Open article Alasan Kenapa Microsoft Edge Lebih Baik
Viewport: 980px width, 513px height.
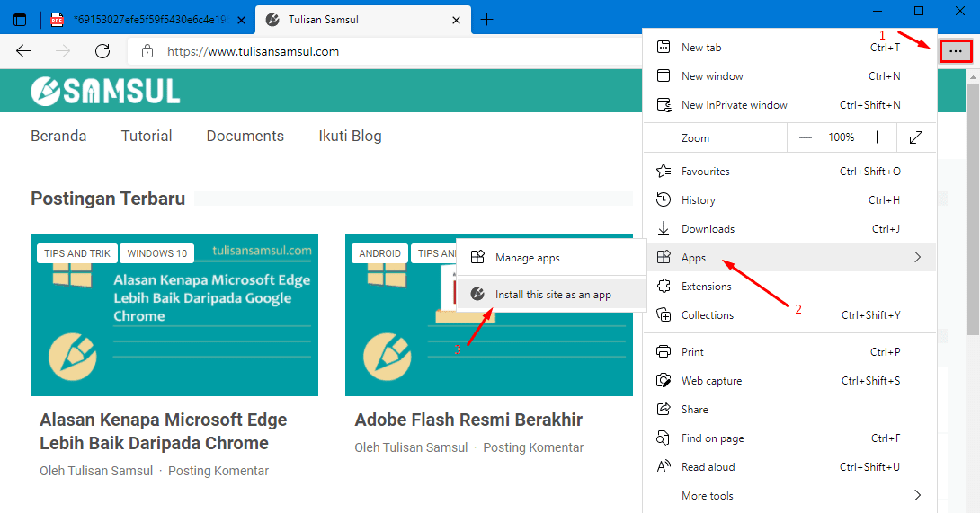[x=163, y=431]
